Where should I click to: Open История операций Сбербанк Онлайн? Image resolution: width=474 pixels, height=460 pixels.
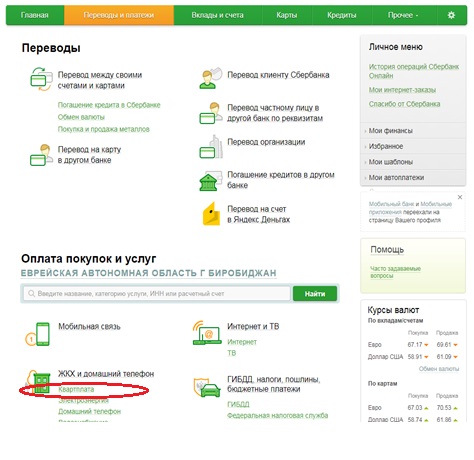click(x=414, y=71)
